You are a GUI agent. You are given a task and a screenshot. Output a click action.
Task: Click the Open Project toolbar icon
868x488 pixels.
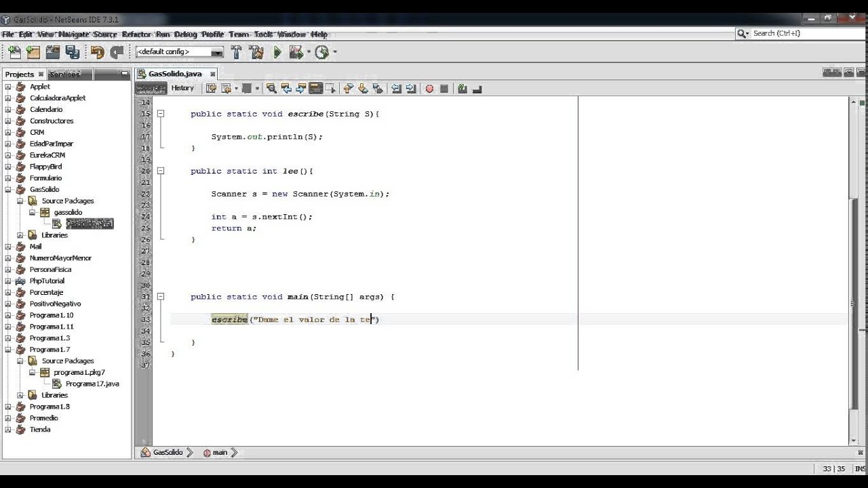pos(53,52)
